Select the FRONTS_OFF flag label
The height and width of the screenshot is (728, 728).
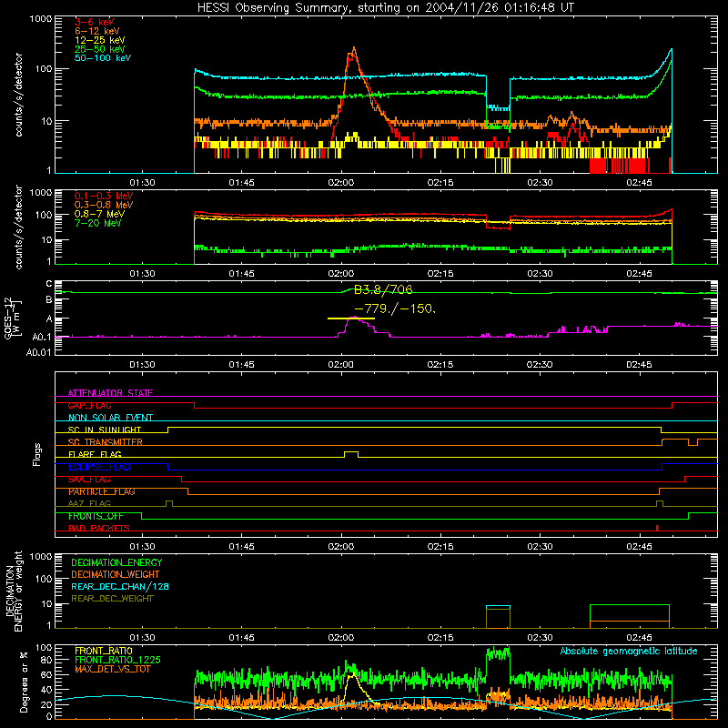[96, 516]
